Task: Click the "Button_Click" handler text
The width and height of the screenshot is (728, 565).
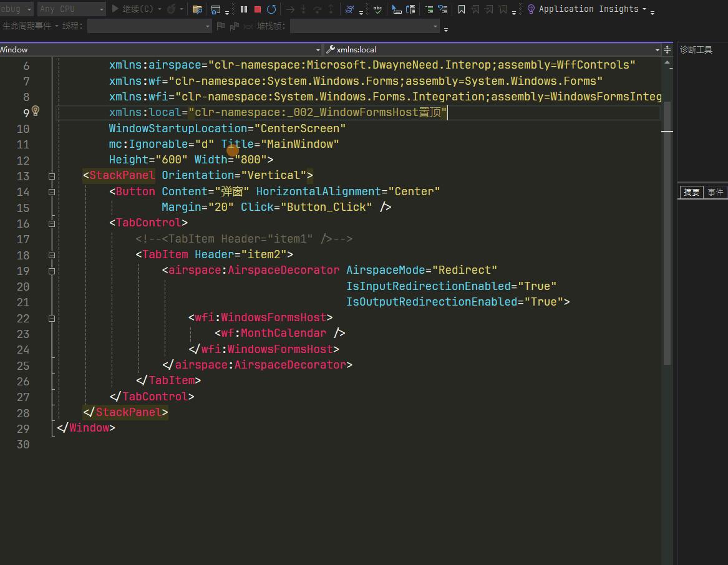Action: [x=326, y=207]
